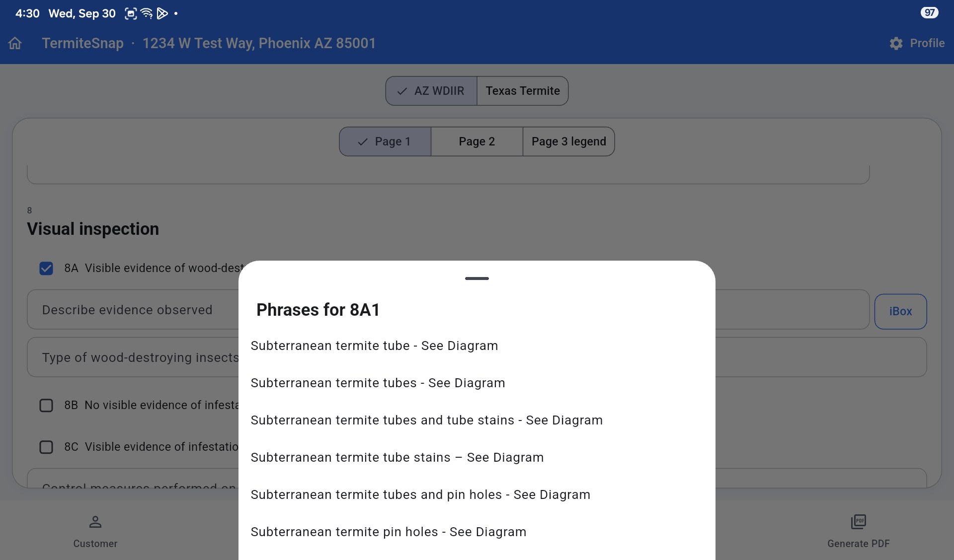Tap the battery indicator in status bar
The image size is (954, 560).
[x=929, y=13]
